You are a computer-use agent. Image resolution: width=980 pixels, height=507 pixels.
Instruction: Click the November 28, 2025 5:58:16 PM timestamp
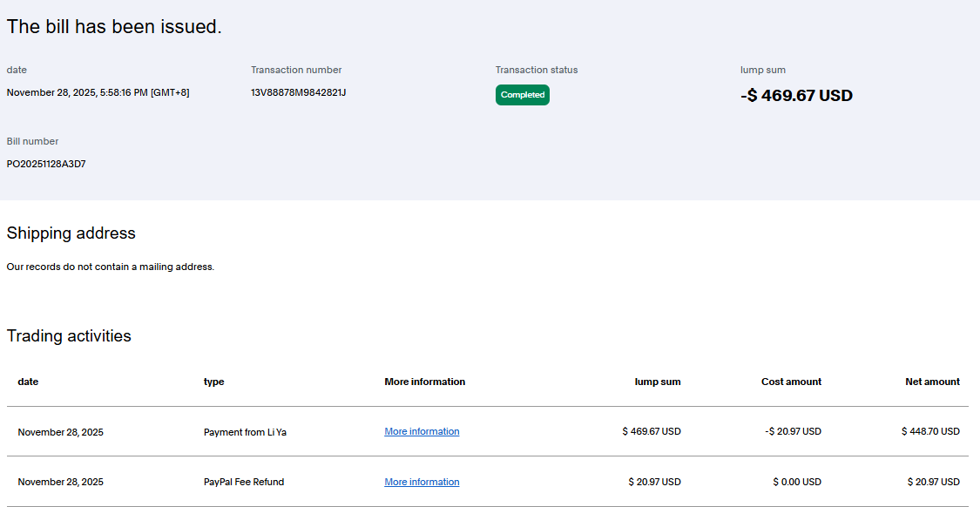coord(98,92)
